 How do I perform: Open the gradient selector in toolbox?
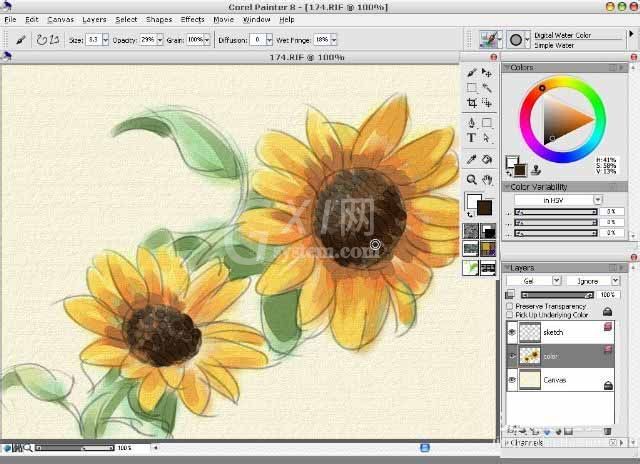point(488,231)
